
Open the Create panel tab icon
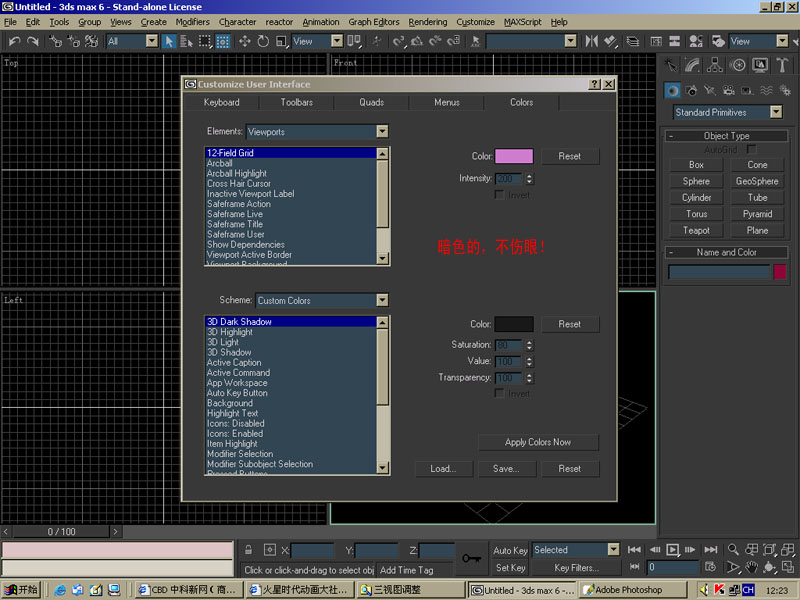671,65
